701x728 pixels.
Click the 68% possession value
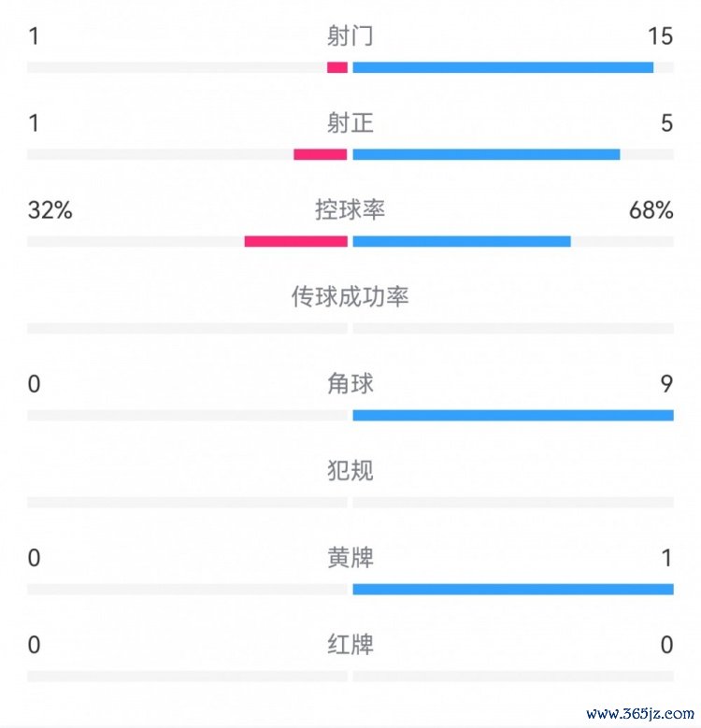pos(651,210)
